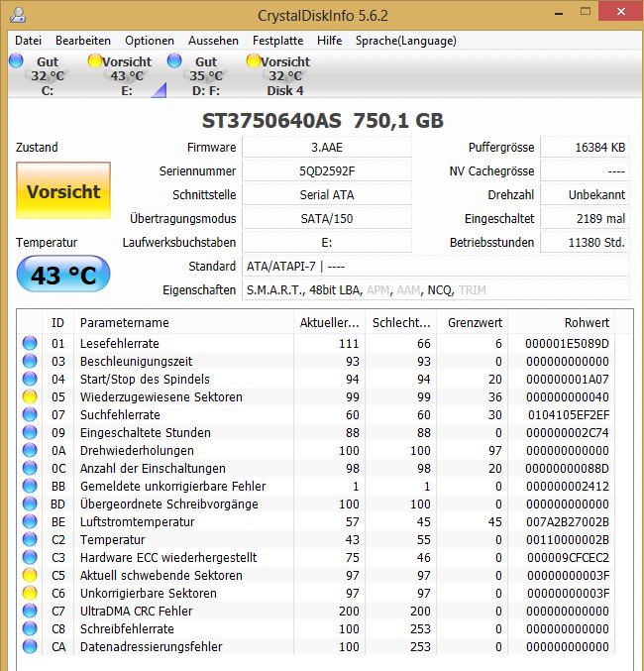Select raw value 0104105EF2EF

coord(569,414)
